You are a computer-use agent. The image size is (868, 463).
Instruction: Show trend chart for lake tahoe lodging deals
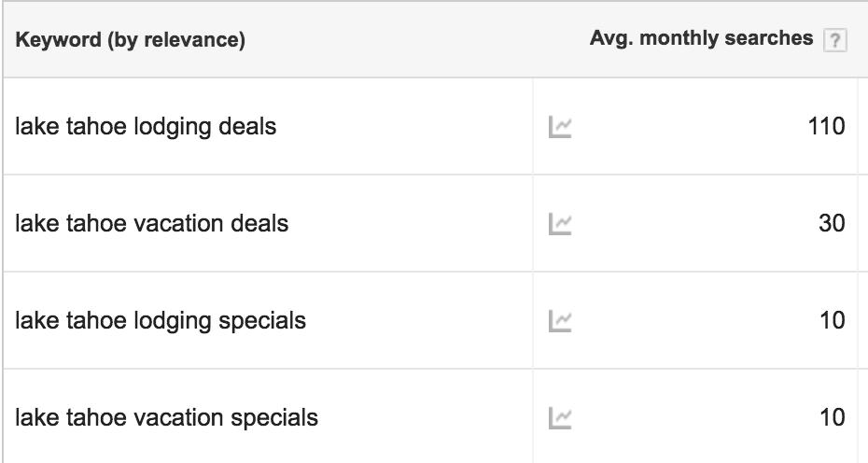[x=560, y=127]
